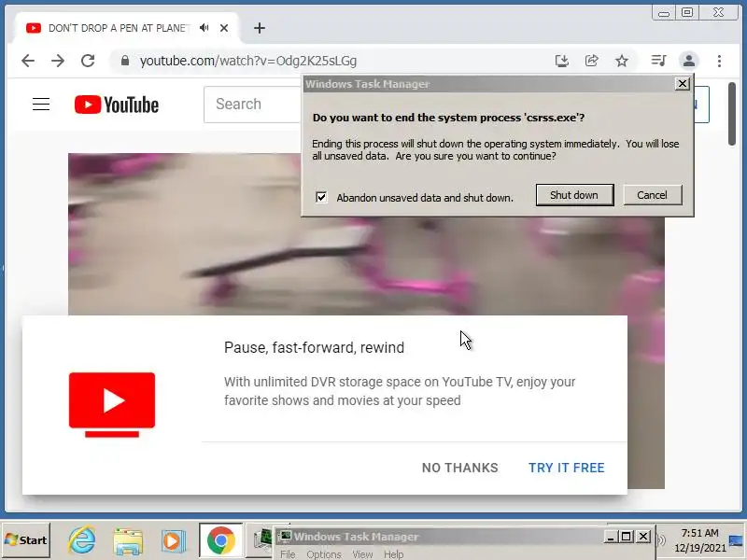Click the red YouTube TV logo in promo
This screenshot has width=747, height=560.
112,404
